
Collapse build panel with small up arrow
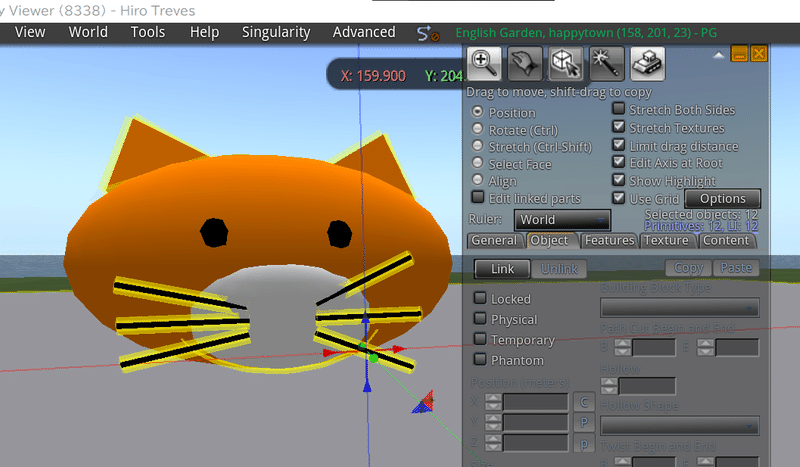[x=718, y=55]
